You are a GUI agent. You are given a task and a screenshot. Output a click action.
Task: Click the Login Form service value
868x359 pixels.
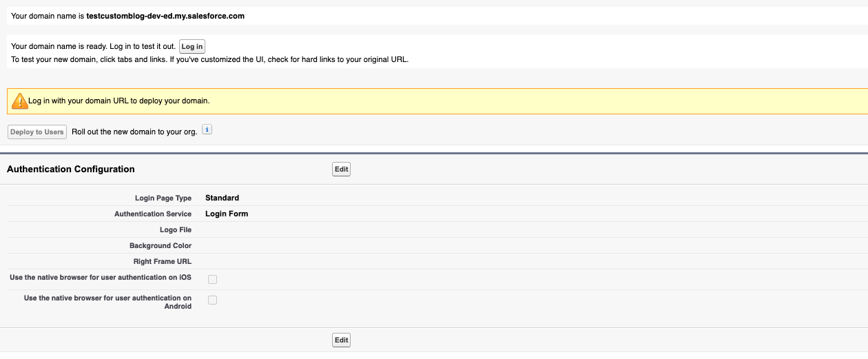pos(227,214)
